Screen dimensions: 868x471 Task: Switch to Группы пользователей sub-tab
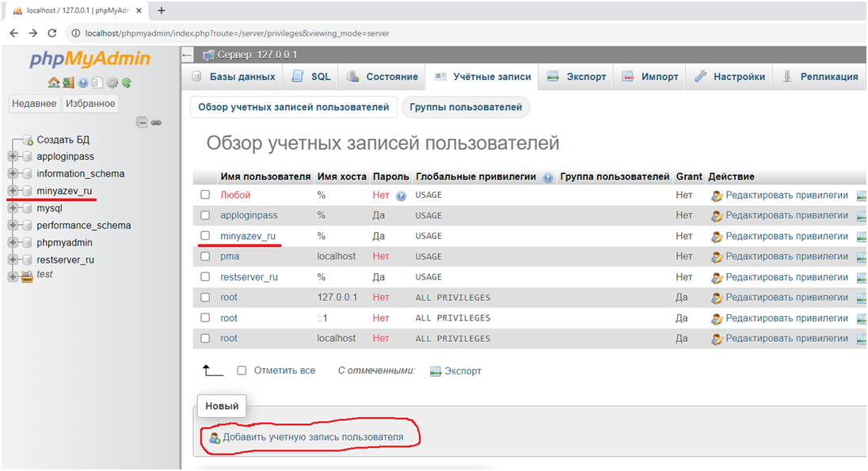[466, 108]
